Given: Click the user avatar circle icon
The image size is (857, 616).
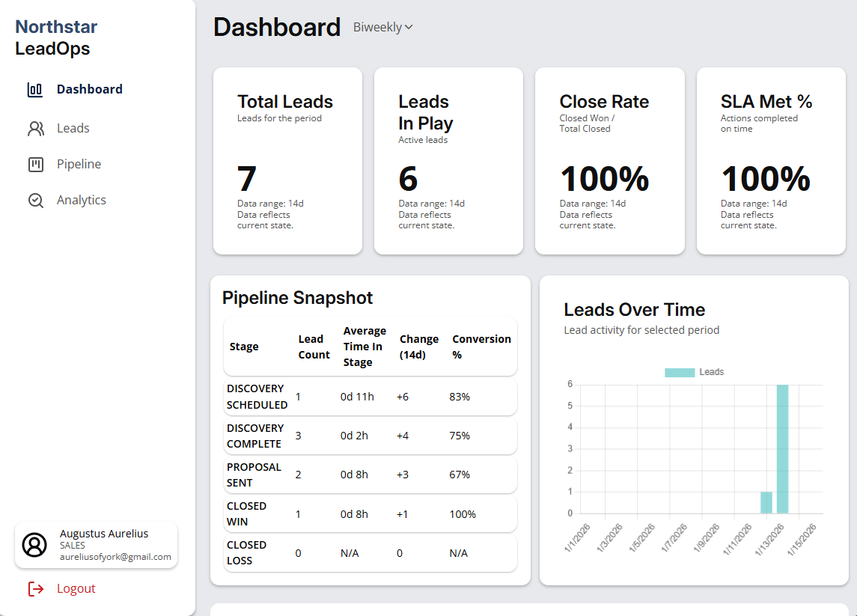Looking at the screenshot, I should (33, 545).
